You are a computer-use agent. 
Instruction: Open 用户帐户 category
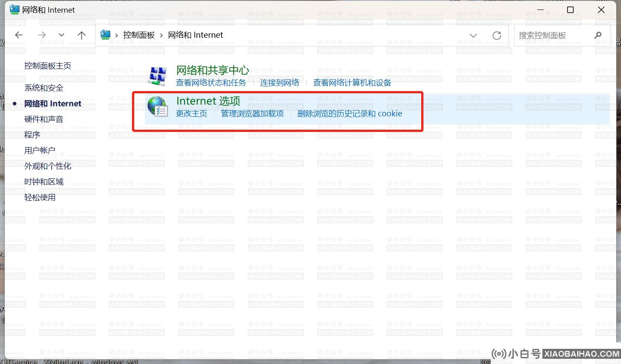pos(40,150)
